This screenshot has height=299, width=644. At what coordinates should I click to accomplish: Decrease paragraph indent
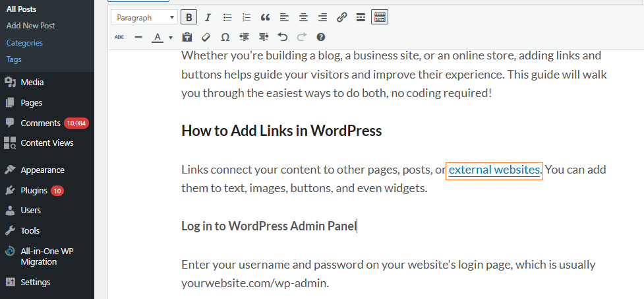[245, 37]
